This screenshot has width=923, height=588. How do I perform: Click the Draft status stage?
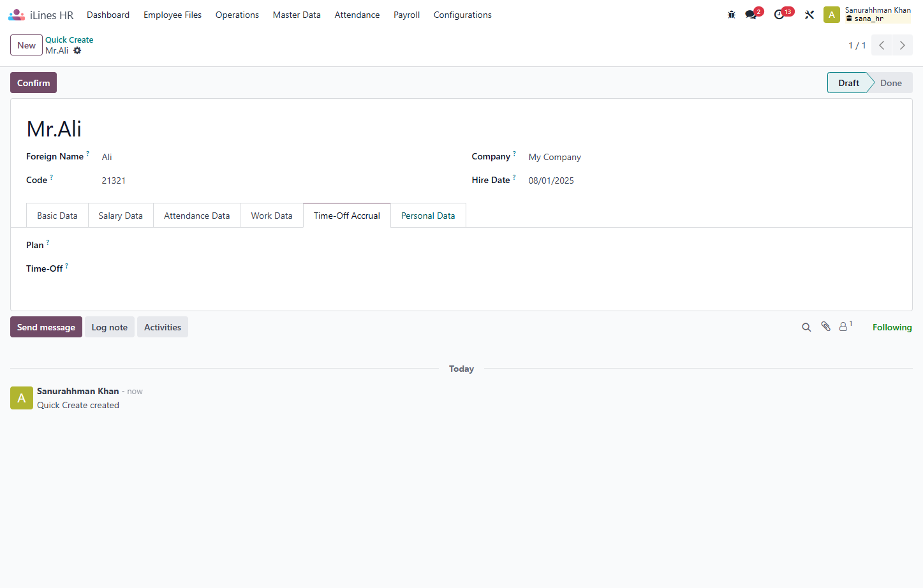click(848, 83)
